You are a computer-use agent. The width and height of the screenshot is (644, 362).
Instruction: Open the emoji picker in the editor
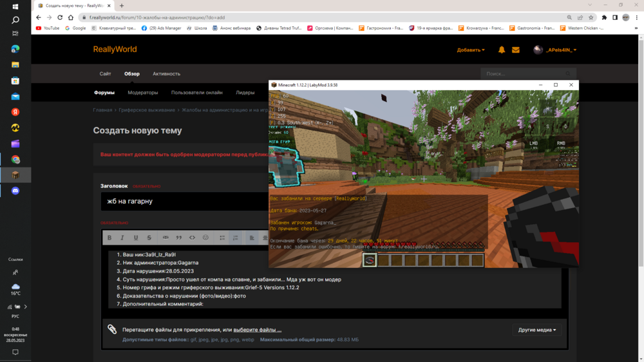click(205, 238)
